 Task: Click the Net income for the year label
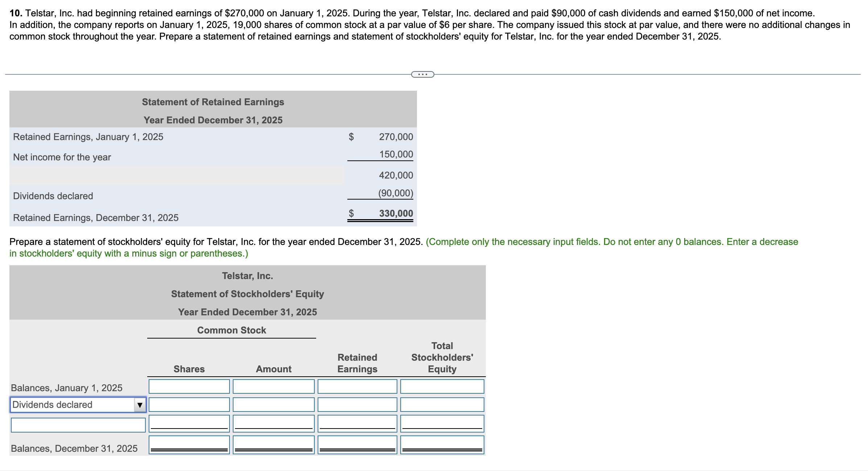62,157
